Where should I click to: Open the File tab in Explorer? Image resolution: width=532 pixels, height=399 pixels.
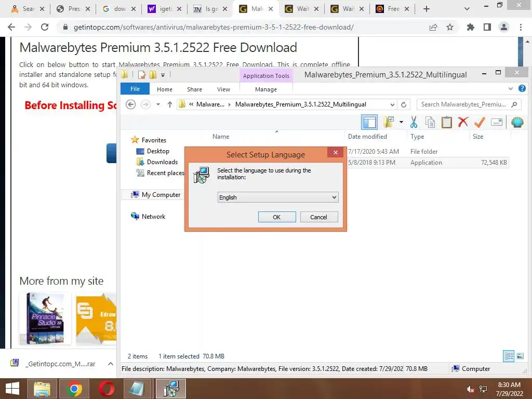tap(135, 89)
